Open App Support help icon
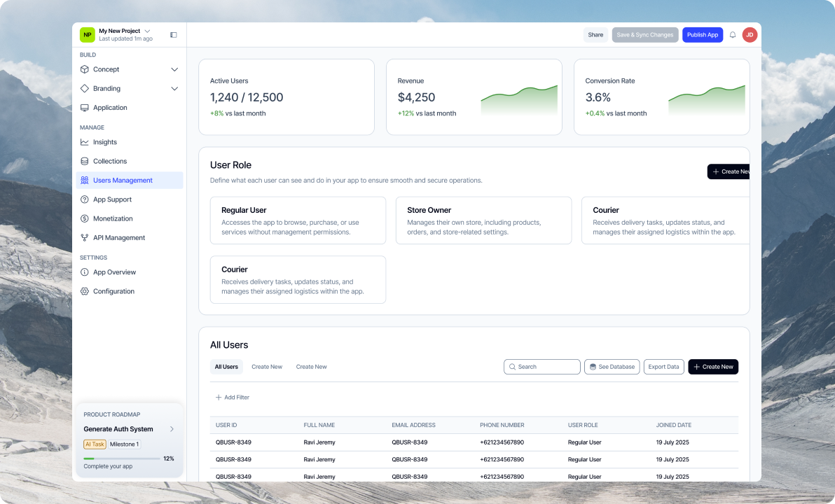This screenshot has width=835, height=504. [x=85, y=199]
